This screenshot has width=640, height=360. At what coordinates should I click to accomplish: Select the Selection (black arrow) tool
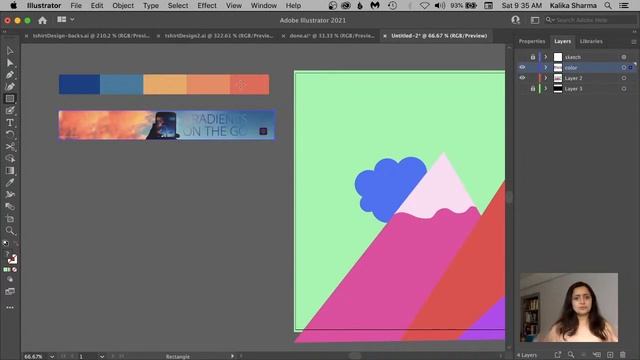pyautogui.click(x=10, y=51)
